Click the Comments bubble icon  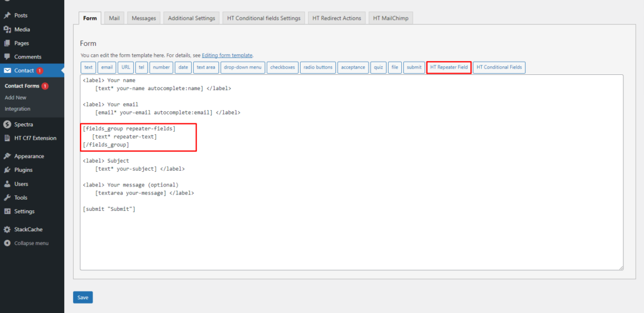coord(7,57)
